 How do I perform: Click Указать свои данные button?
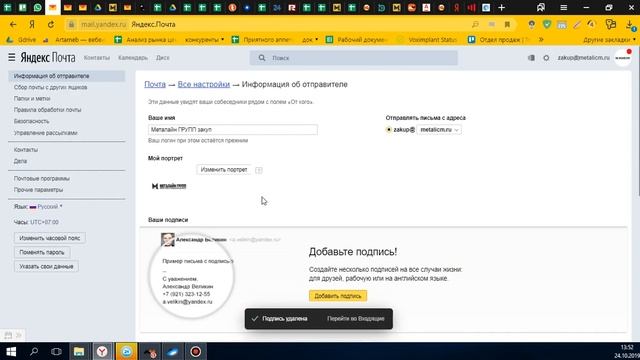(46, 267)
